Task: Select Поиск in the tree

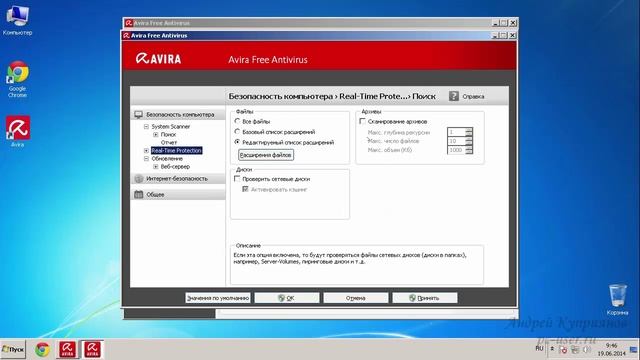Action: (x=168, y=134)
